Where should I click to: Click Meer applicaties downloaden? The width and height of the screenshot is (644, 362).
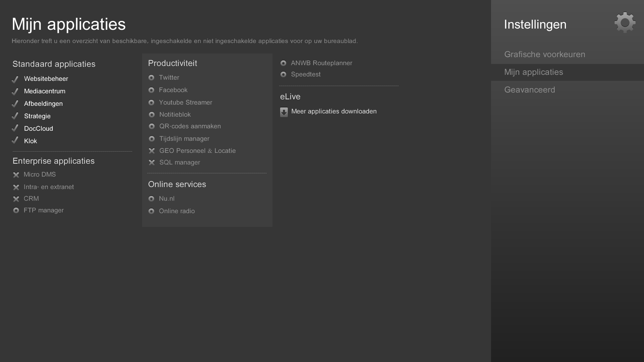point(334,111)
